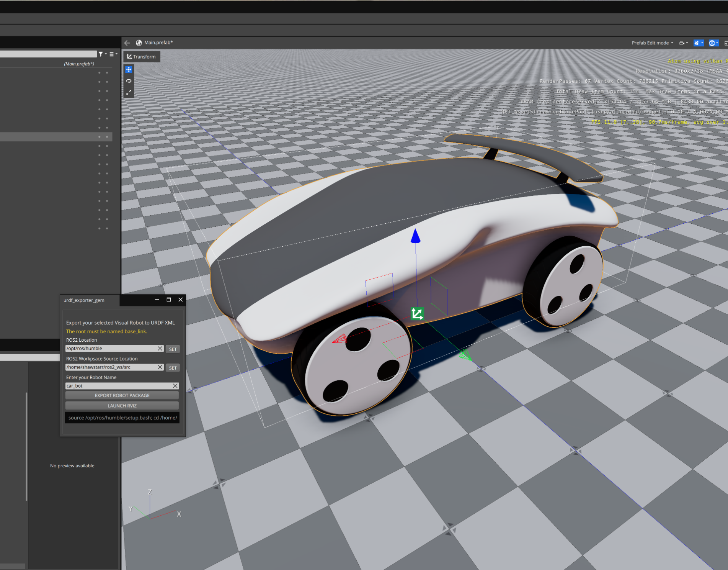Click the source /opt/ros/humble/setup.bash command box

122,418
